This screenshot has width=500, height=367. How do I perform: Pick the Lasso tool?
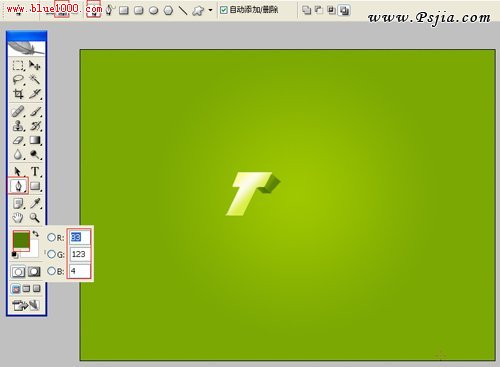point(18,79)
